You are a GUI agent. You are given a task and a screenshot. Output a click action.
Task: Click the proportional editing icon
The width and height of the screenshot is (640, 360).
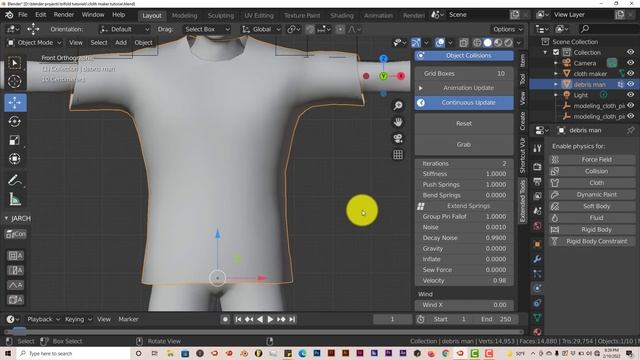(x=340, y=29)
